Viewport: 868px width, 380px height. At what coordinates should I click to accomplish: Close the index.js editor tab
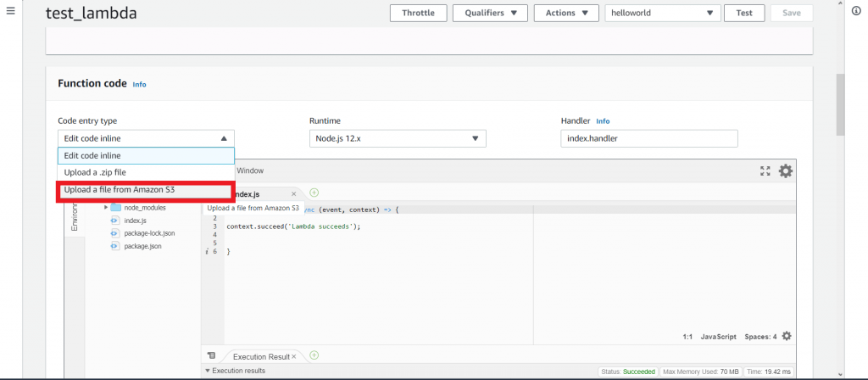pyautogui.click(x=293, y=194)
